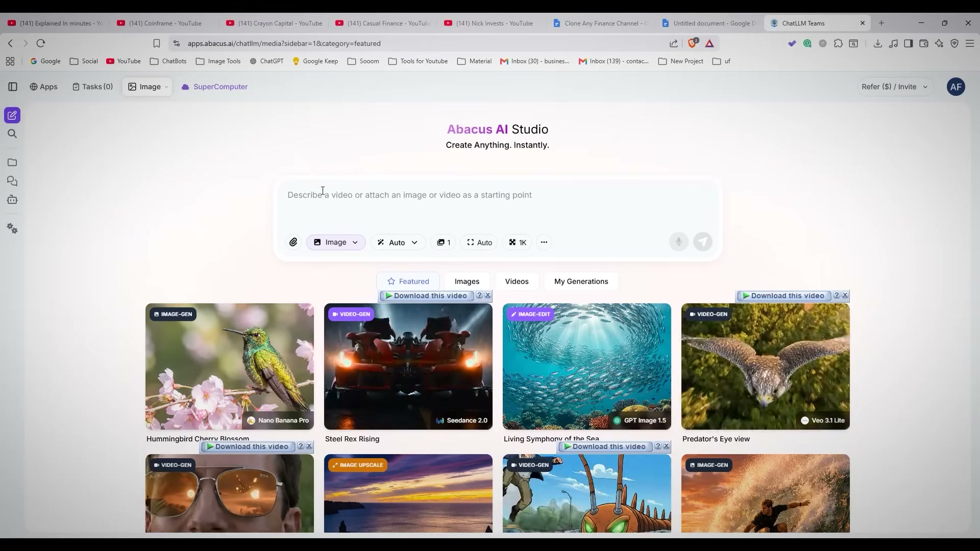Bookmark this page in the address bar
The image size is (980, 551).
[x=157, y=43]
